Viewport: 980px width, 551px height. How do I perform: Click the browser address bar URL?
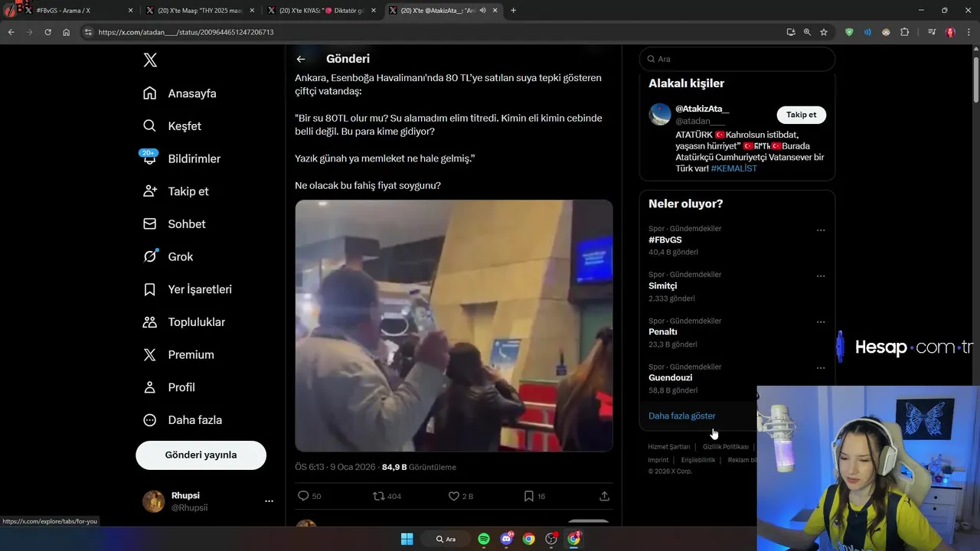pyautogui.click(x=186, y=32)
